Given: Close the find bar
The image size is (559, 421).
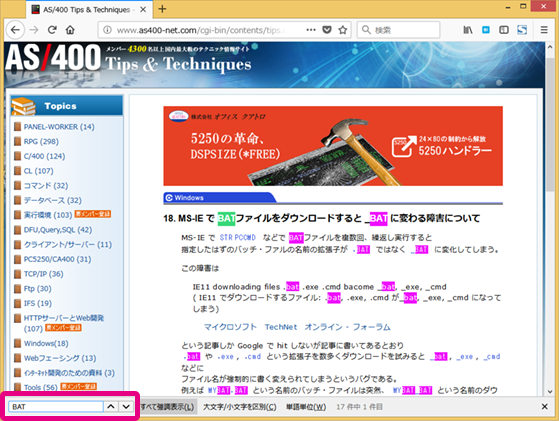Looking at the screenshot, I should point(544,406).
